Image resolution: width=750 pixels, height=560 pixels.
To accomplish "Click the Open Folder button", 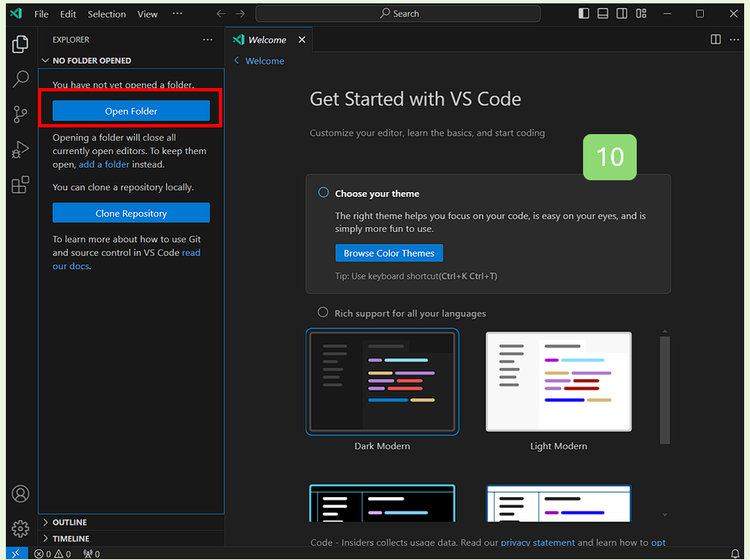I will 131,111.
